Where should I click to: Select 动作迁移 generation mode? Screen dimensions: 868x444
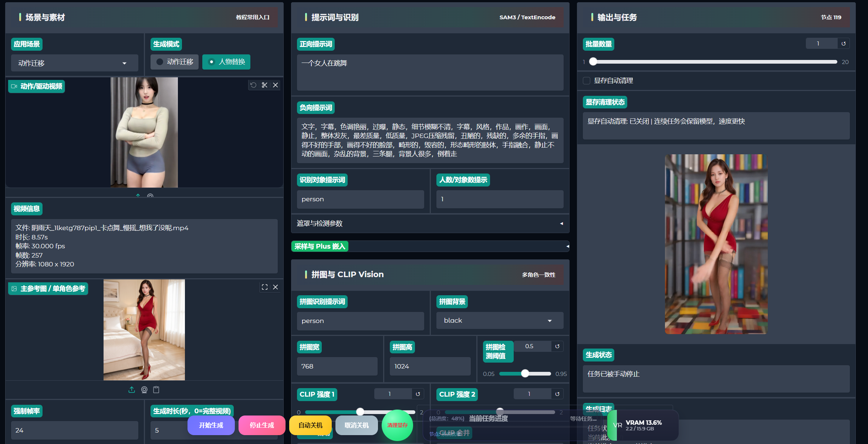coord(175,62)
